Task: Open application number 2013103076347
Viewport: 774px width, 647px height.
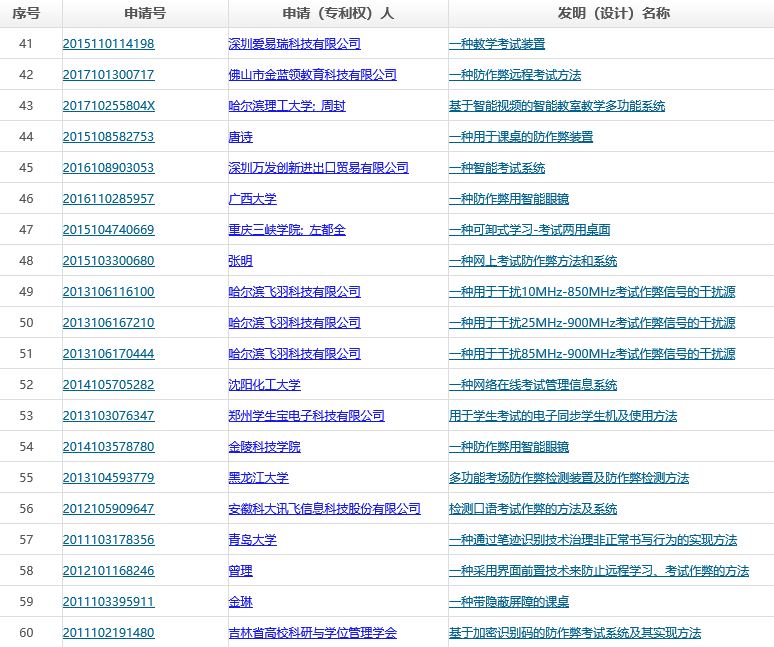Action: point(109,416)
